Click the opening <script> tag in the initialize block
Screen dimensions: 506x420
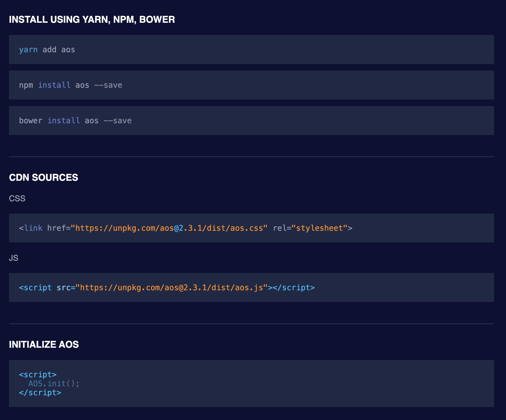click(38, 374)
